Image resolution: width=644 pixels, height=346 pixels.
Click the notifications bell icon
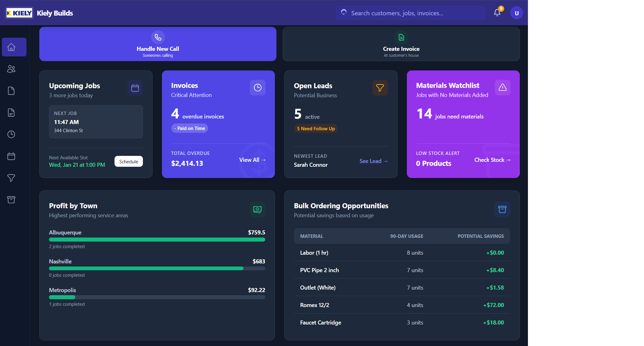[497, 13]
